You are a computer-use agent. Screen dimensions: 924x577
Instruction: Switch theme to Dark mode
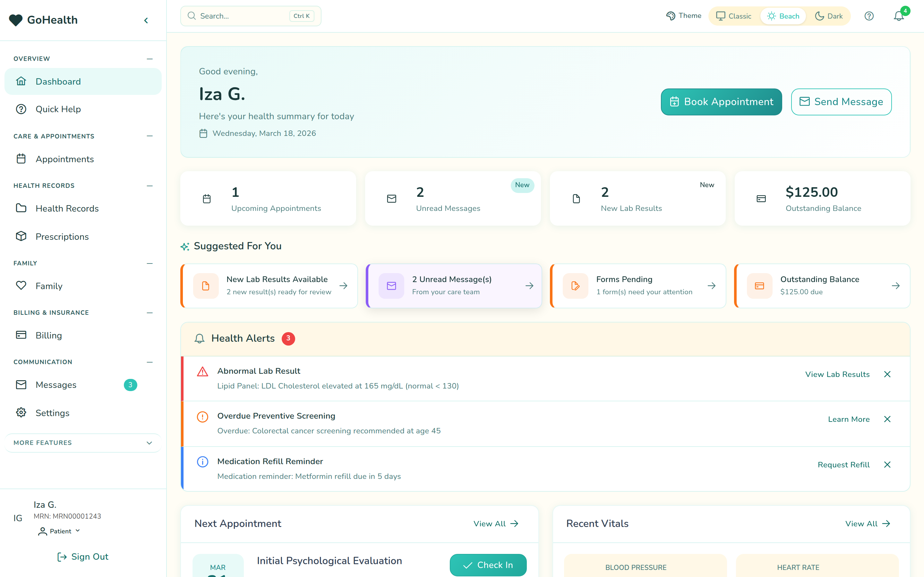[x=829, y=16]
